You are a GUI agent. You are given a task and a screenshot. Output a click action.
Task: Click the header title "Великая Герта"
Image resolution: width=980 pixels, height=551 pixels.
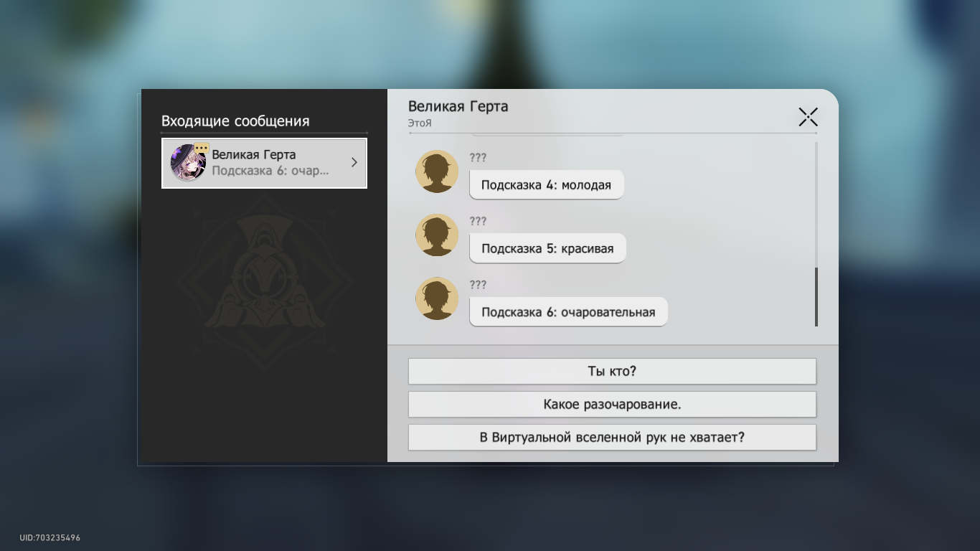click(x=458, y=106)
